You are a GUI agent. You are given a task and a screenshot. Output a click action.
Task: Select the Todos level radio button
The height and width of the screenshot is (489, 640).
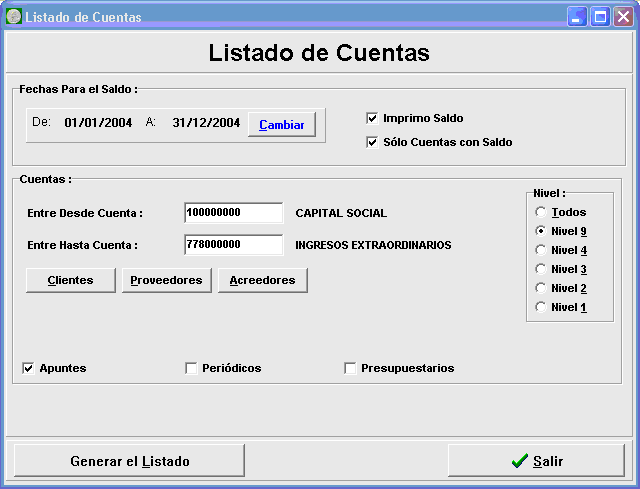[x=541, y=212]
